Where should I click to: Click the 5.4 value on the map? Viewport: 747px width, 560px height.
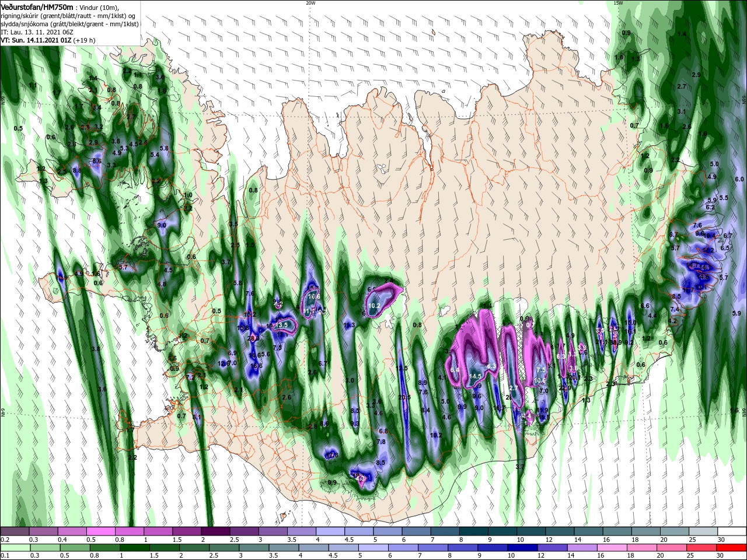point(155,155)
